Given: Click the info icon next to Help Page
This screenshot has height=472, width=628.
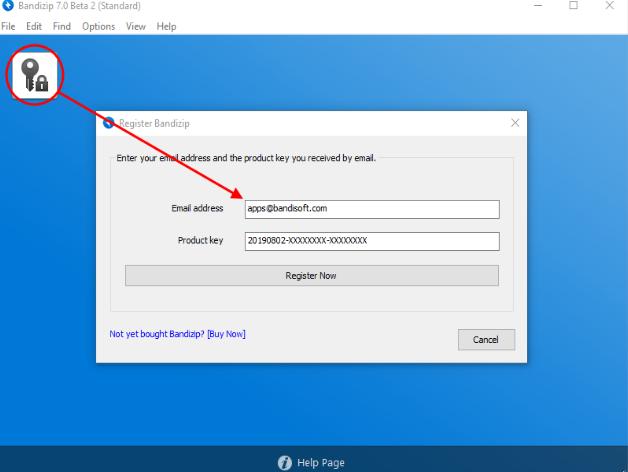Looking at the screenshot, I should tap(285, 463).
